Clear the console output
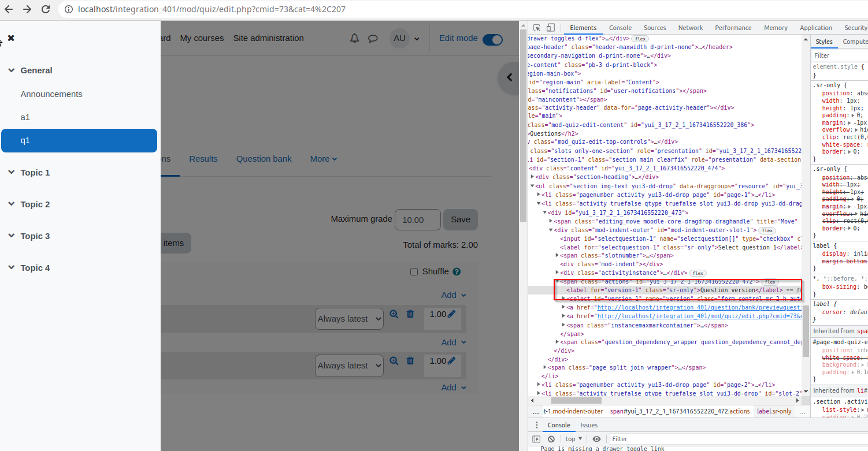Image resolution: width=868 pixels, height=451 pixels. click(x=551, y=439)
